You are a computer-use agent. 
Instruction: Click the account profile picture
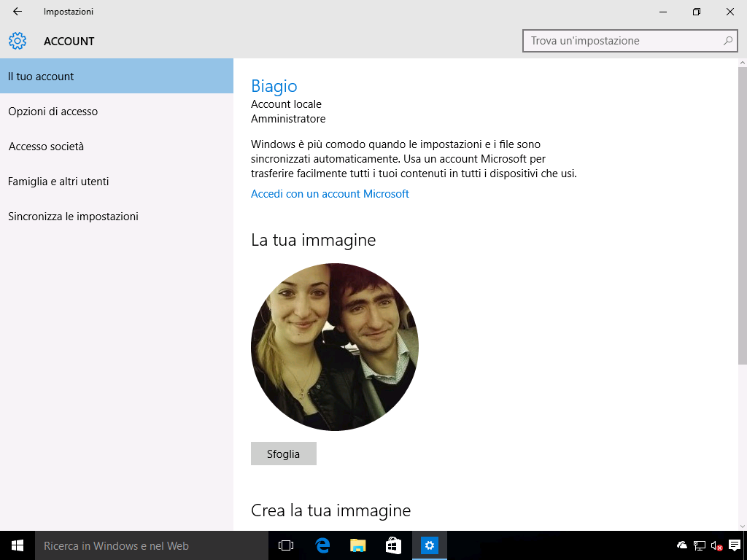coord(334,347)
